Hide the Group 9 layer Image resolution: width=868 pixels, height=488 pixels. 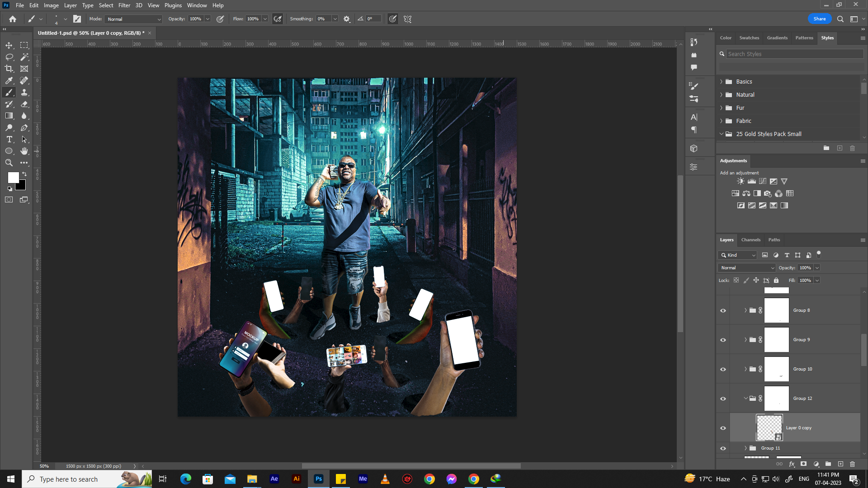pos(723,340)
